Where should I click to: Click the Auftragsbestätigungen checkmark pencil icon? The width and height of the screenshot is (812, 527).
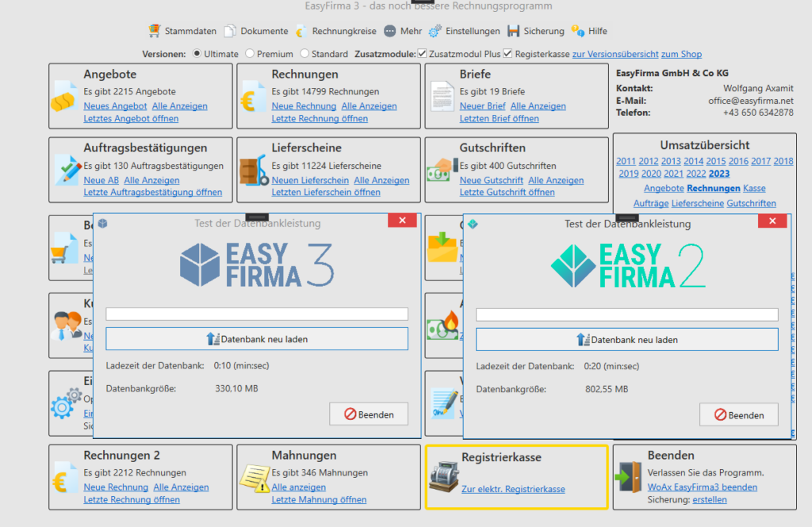(x=68, y=170)
